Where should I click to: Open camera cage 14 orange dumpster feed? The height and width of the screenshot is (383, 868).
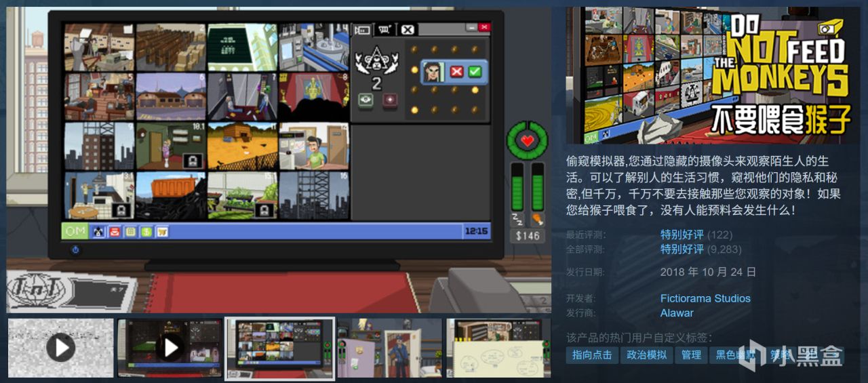[170, 195]
